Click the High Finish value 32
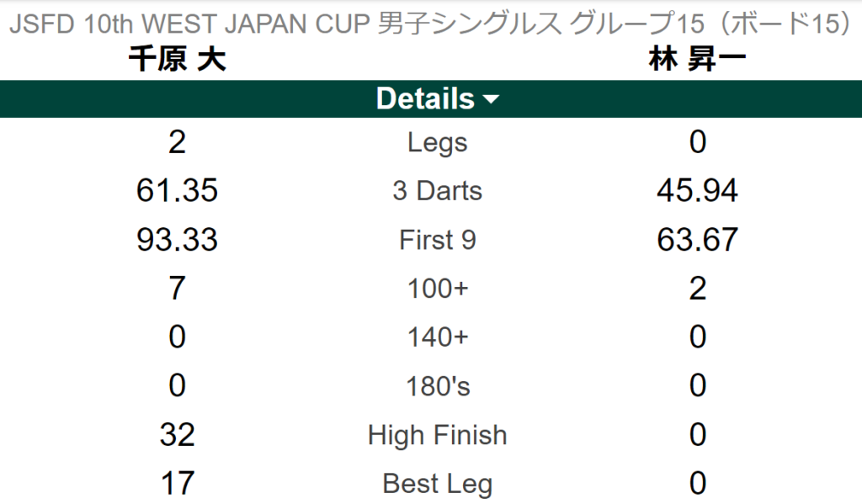Viewport: 862px width, 504px height. (x=177, y=435)
